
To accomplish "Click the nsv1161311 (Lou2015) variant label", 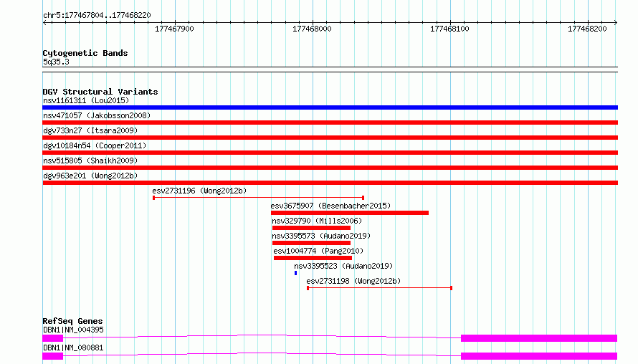I will [x=86, y=100].
